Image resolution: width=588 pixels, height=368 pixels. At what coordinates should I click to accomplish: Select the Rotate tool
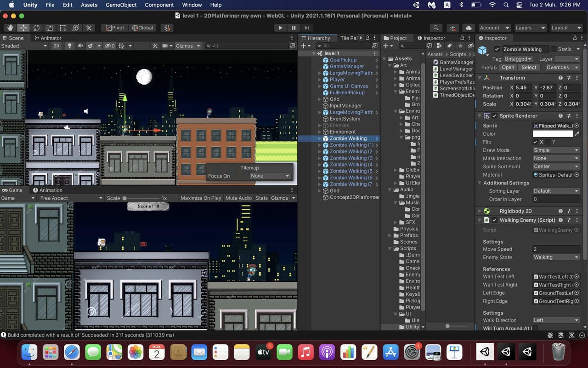point(36,28)
